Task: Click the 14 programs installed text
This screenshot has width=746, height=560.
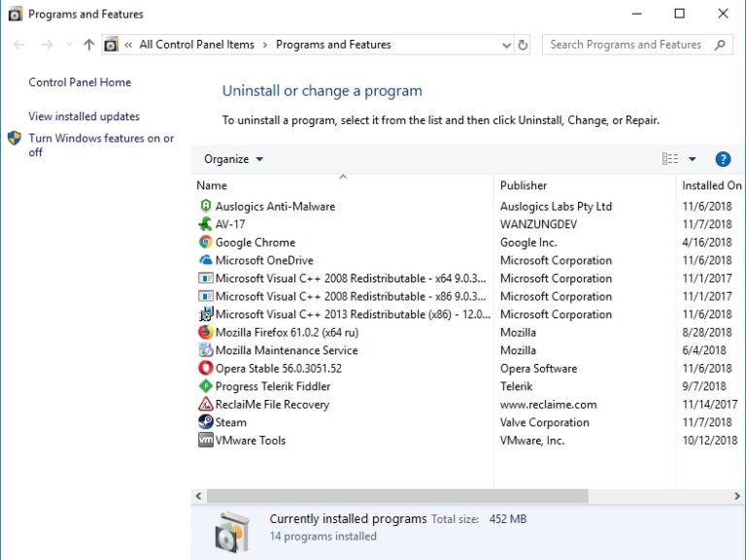Action: 323,537
